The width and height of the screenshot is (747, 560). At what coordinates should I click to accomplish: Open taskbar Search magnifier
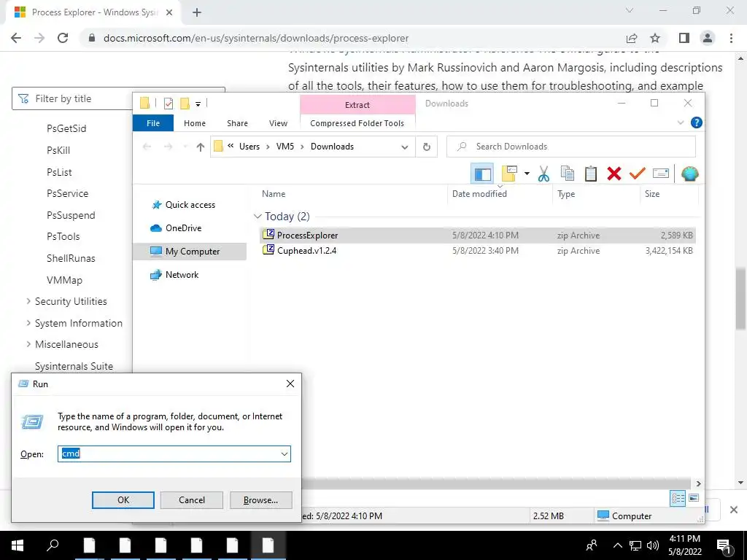[53, 545]
